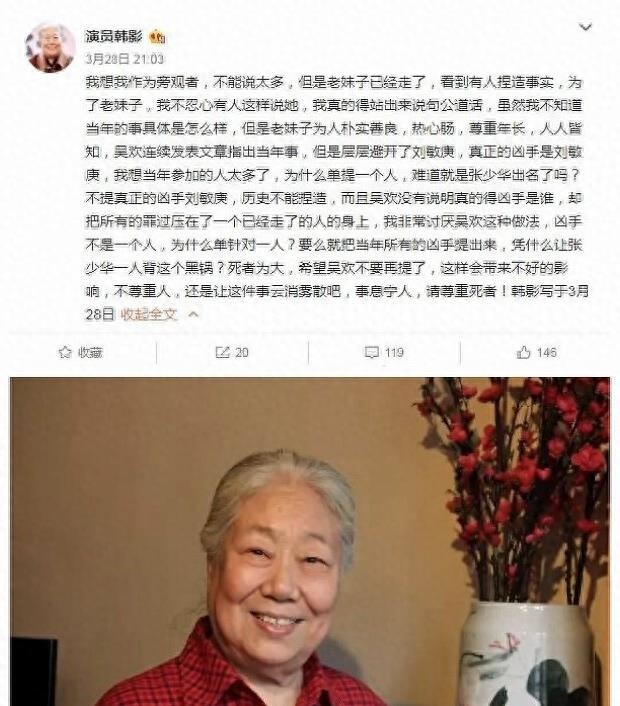The width and height of the screenshot is (620, 706).
Task: Open the post options chevron menu
Action: pos(585,27)
